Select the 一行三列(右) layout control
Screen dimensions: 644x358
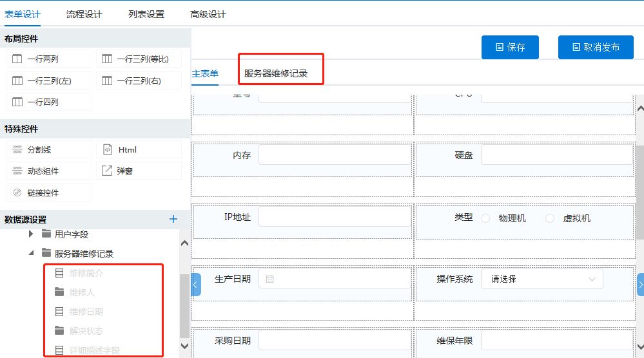[x=139, y=80]
